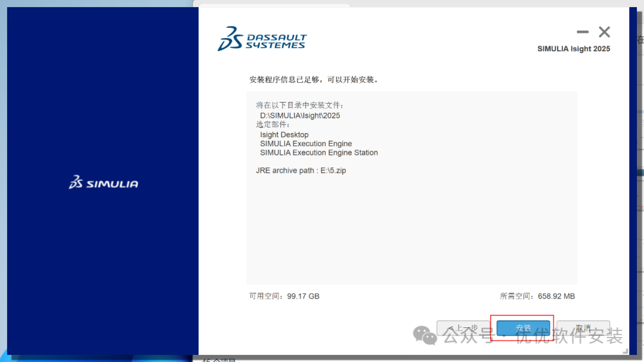The width and height of the screenshot is (644, 362).
Task: Click the JRE archive path line
Action: click(301, 171)
